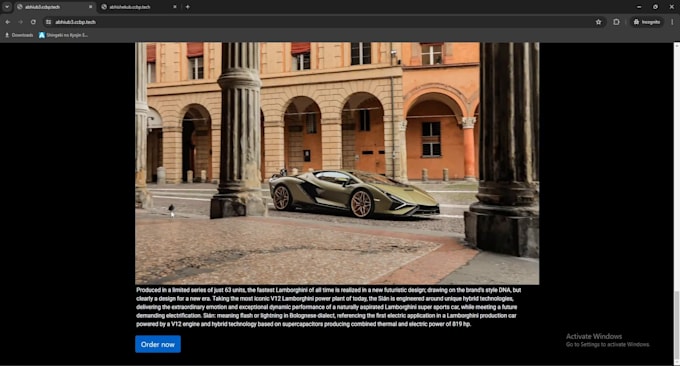View site information icon in address bar
This screenshot has width=680, height=366.
coord(49,22)
